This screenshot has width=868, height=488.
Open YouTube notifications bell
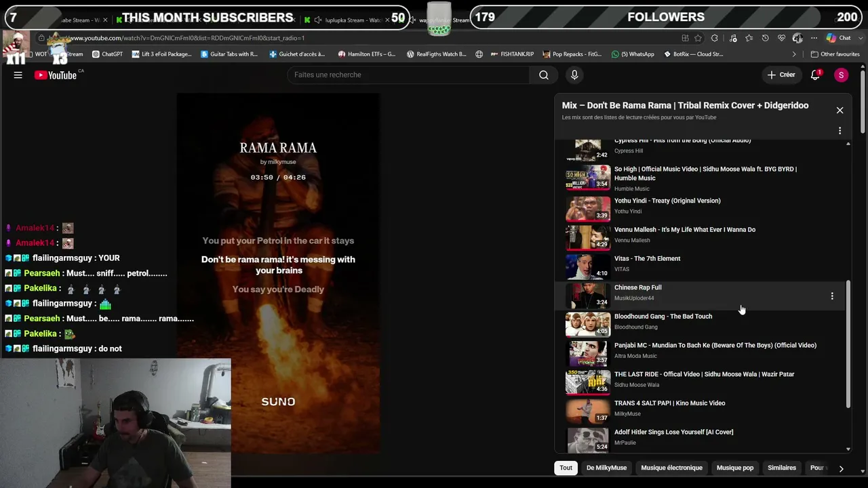pos(815,75)
